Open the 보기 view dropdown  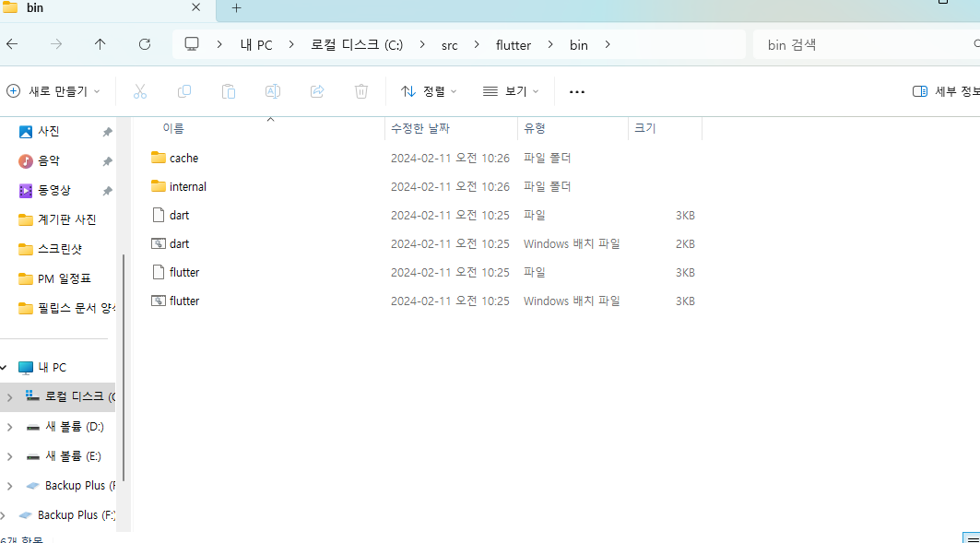click(511, 92)
